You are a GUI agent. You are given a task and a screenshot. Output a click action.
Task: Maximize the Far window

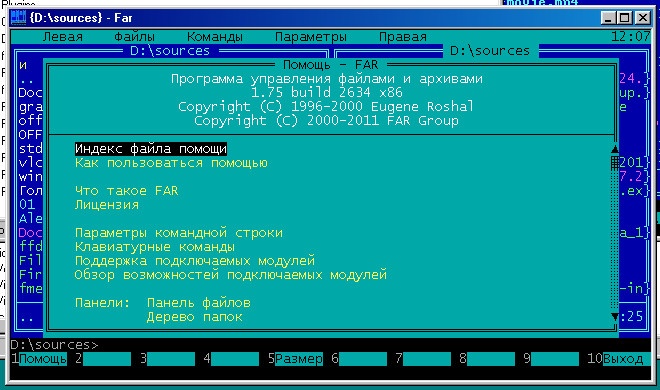coord(625,18)
